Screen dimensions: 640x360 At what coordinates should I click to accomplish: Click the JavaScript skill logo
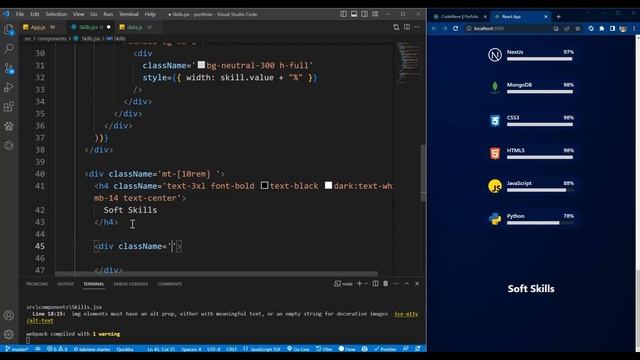coord(495,186)
